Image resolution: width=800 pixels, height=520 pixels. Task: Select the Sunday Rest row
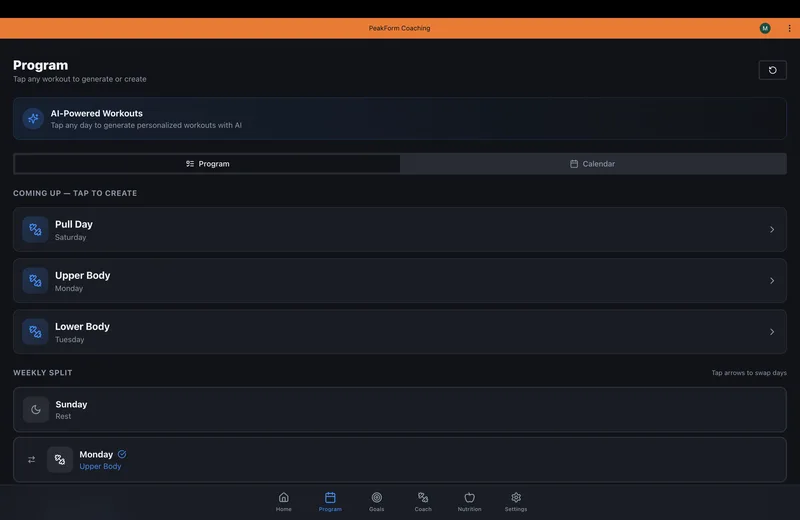click(399, 409)
